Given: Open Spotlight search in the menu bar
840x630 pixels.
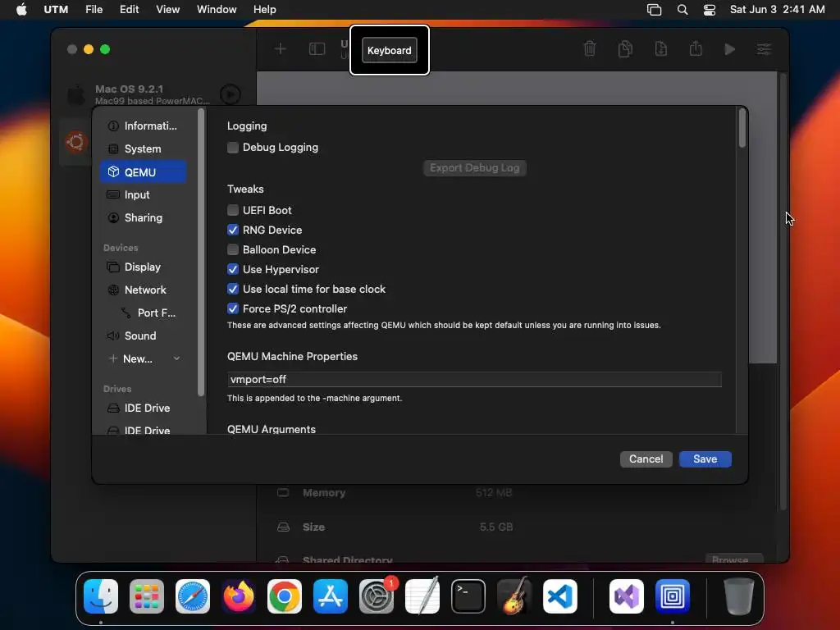Looking at the screenshot, I should (682, 10).
